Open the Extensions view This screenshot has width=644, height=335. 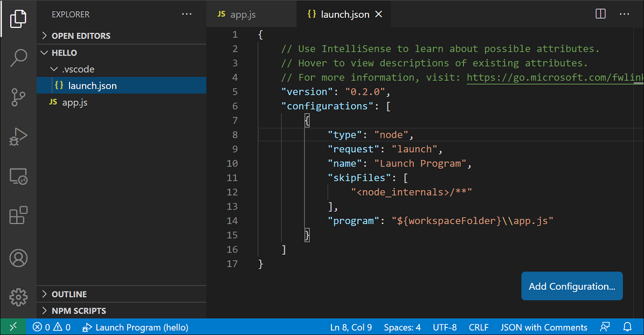tap(18, 215)
